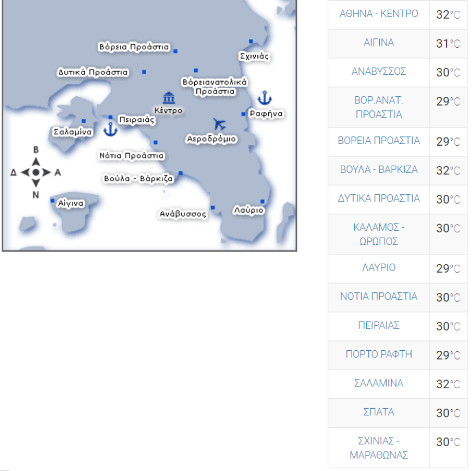Open ΚΑΛΑΜΟΣ - ΩΡΩΠΟΣ forecast link

379,234
